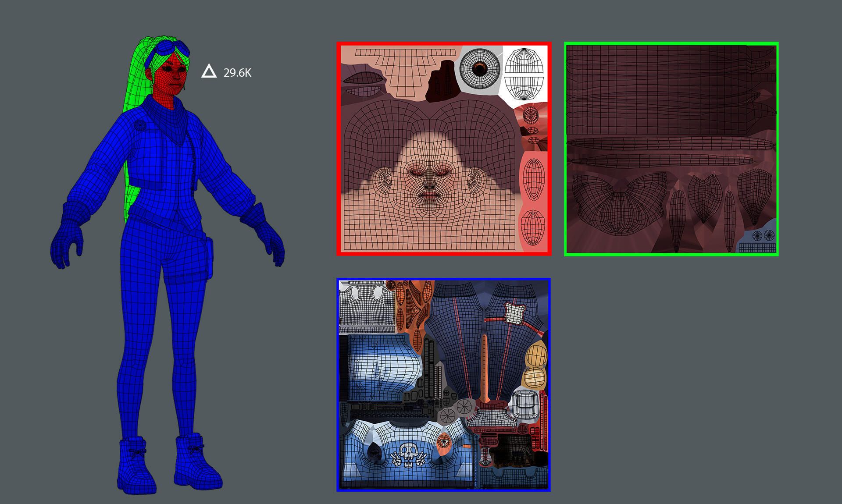
Task: Select the eyeball iris texture island
Action: [480, 68]
